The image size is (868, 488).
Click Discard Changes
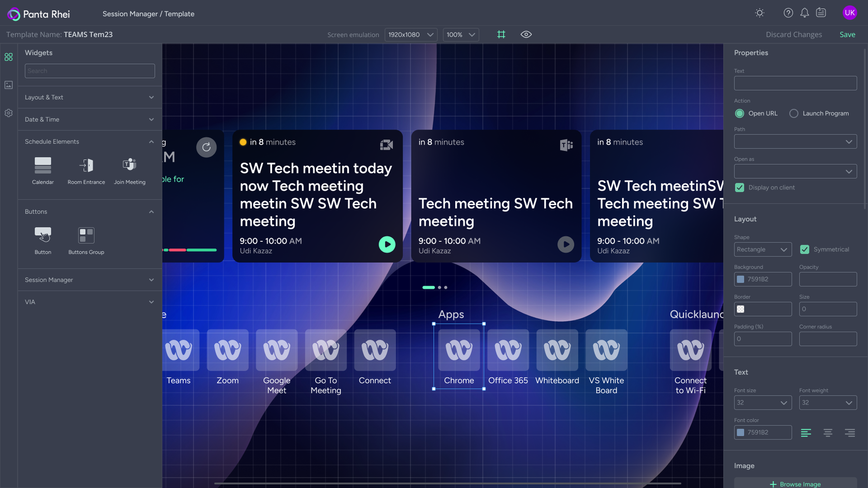pos(794,34)
